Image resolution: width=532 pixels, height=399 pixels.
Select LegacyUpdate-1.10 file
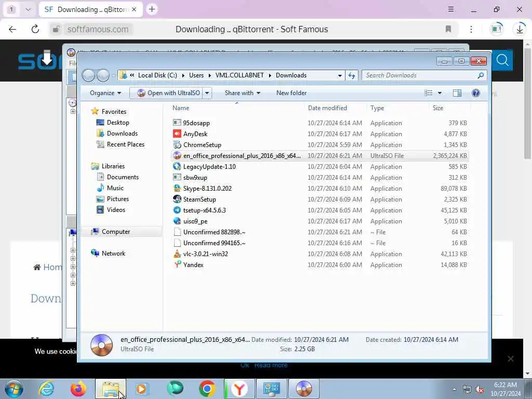pos(320,167)
